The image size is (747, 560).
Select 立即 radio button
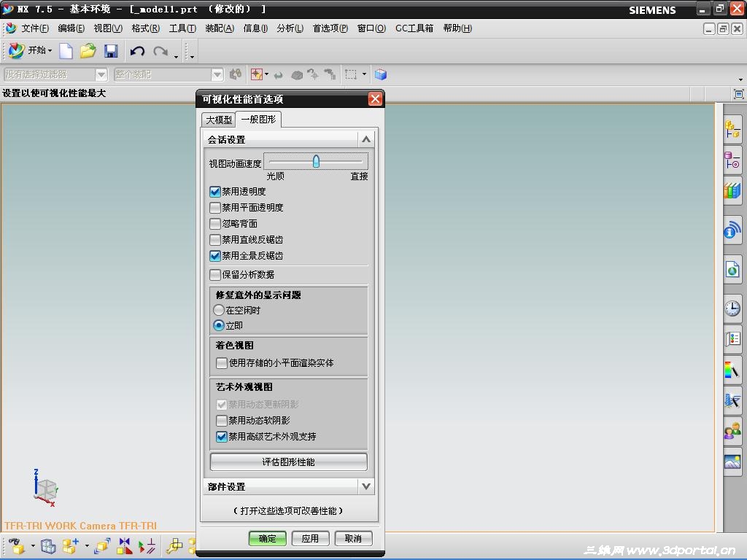point(219,325)
